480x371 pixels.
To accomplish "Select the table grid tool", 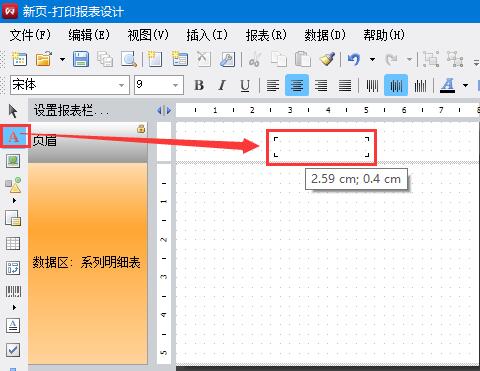I will click(13, 243).
